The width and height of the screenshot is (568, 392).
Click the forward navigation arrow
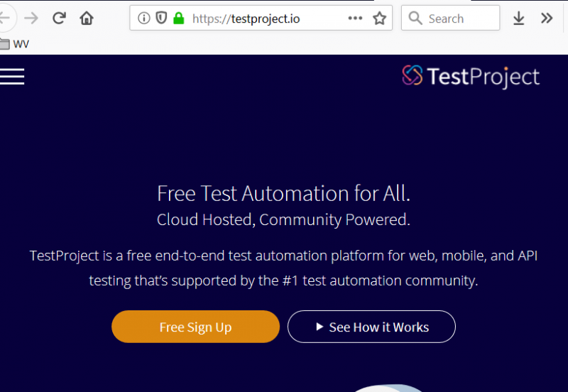31,18
